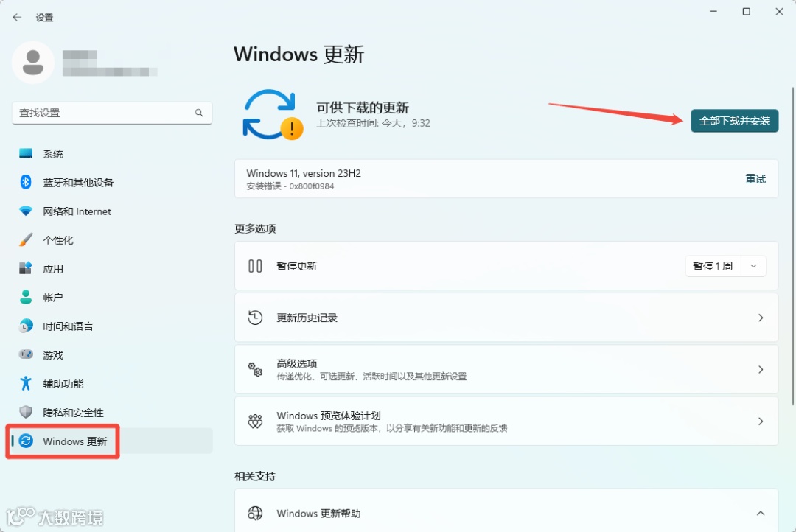Image resolution: width=796 pixels, height=532 pixels.
Task: Click 重试 to retry the 23H2 install
Action: pyautogui.click(x=755, y=179)
